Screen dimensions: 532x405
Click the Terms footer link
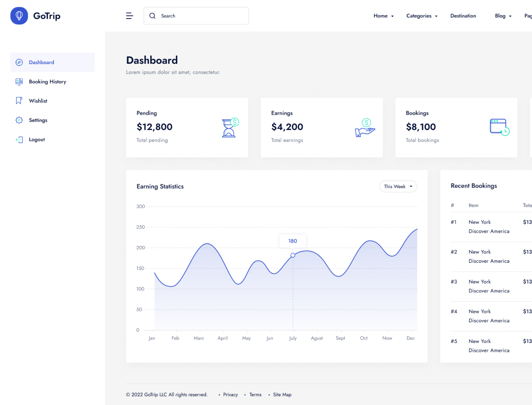tap(255, 394)
